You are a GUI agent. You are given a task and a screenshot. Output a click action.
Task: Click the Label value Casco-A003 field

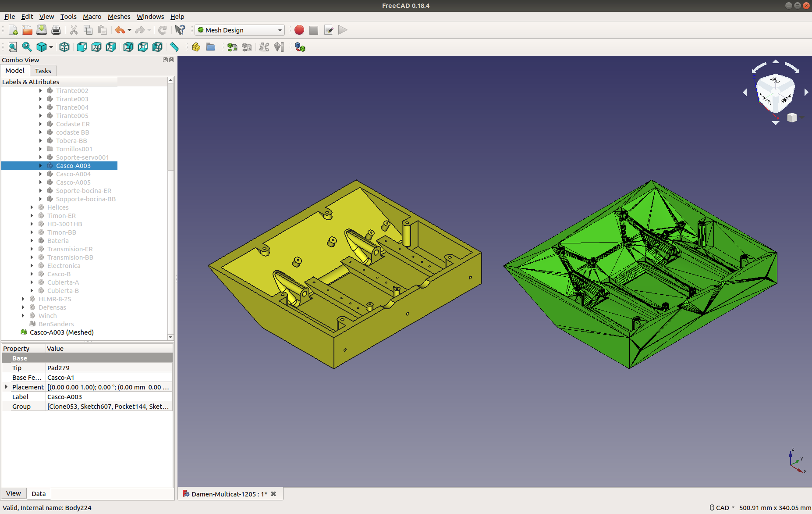tap(109, 397)
